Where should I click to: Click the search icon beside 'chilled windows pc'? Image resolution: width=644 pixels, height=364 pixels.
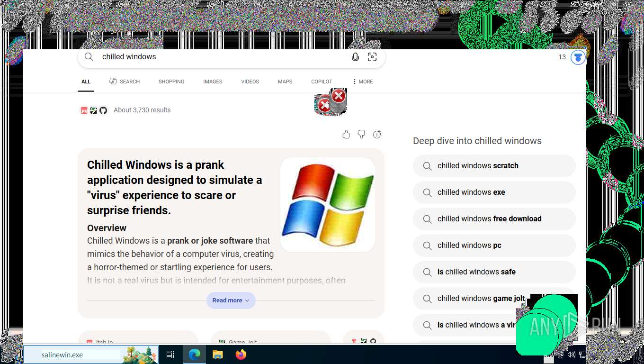click(427, 246)
